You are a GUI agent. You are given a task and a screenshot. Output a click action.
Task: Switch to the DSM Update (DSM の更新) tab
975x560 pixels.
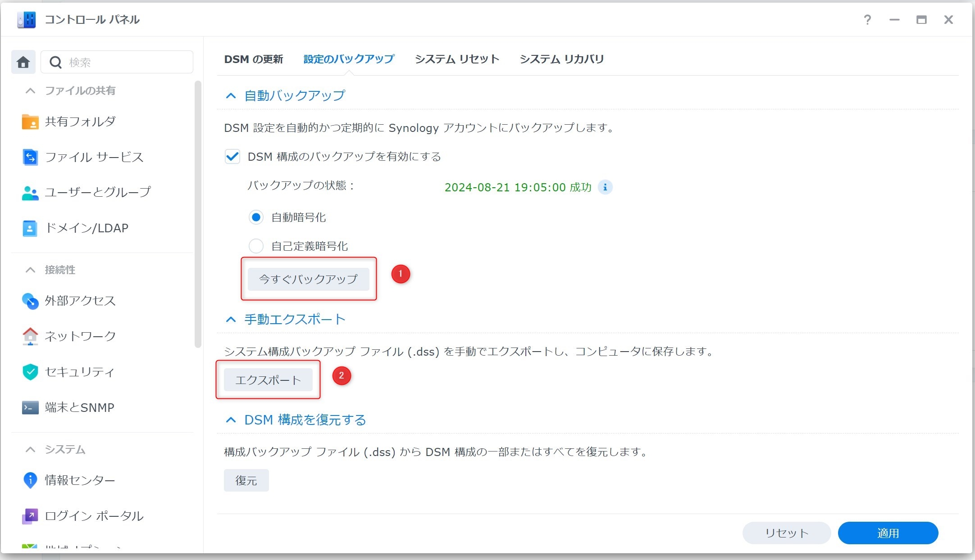[x=254, y=59]
